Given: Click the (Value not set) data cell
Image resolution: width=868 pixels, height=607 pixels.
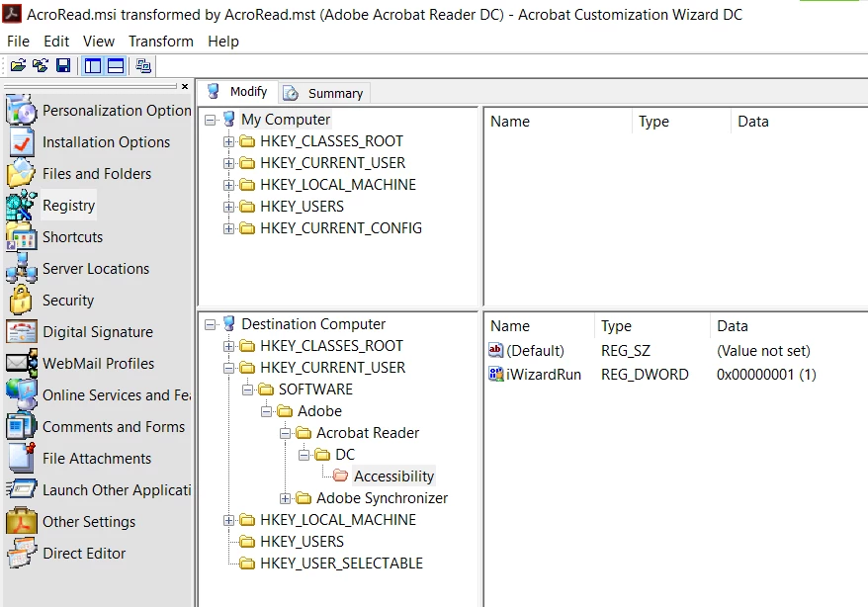Looking at the screenshot, I should pos(763,351).
